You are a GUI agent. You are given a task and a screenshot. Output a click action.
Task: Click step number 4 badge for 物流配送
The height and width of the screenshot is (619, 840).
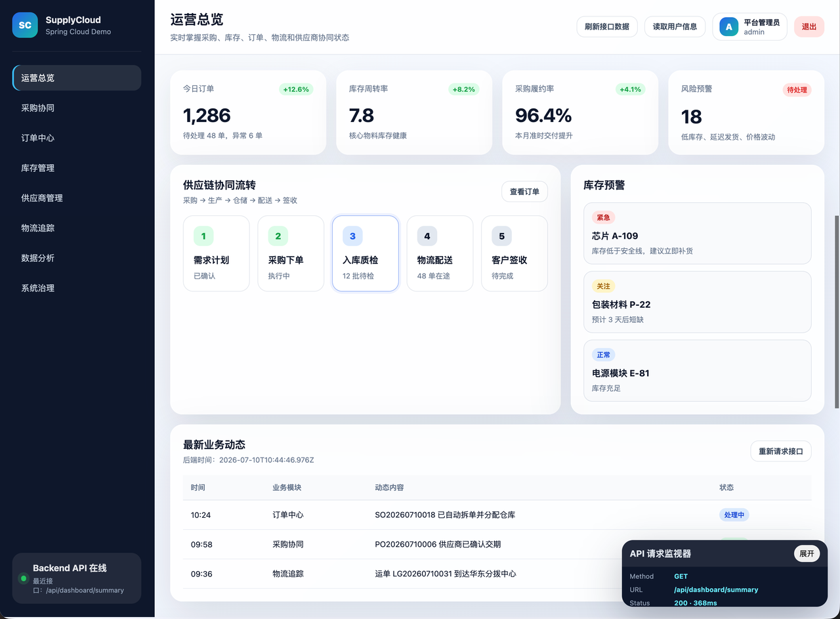[427, 236]
